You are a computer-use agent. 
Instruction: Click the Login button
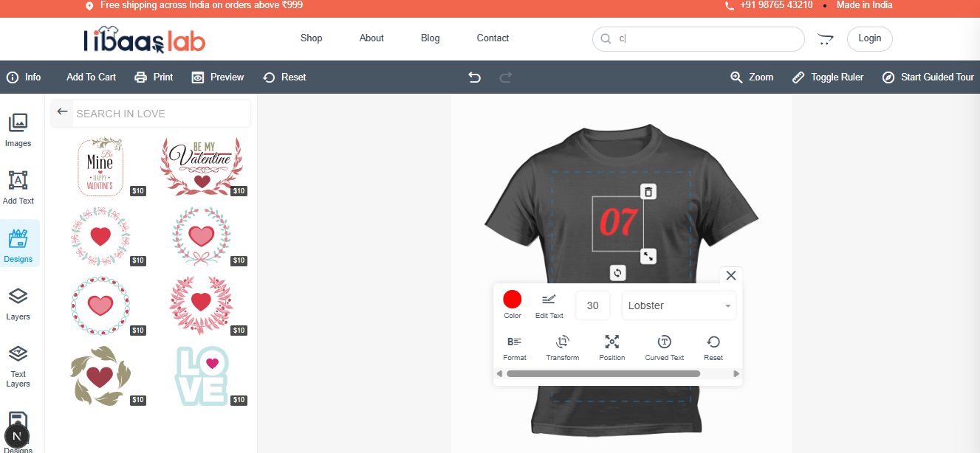(869, 39)
